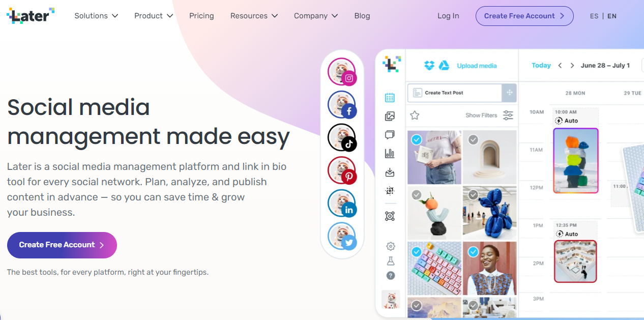Expand the Product dropdown menu
Image resolution: width=644 pixels, height=320 pixels.
click(154, 16)
